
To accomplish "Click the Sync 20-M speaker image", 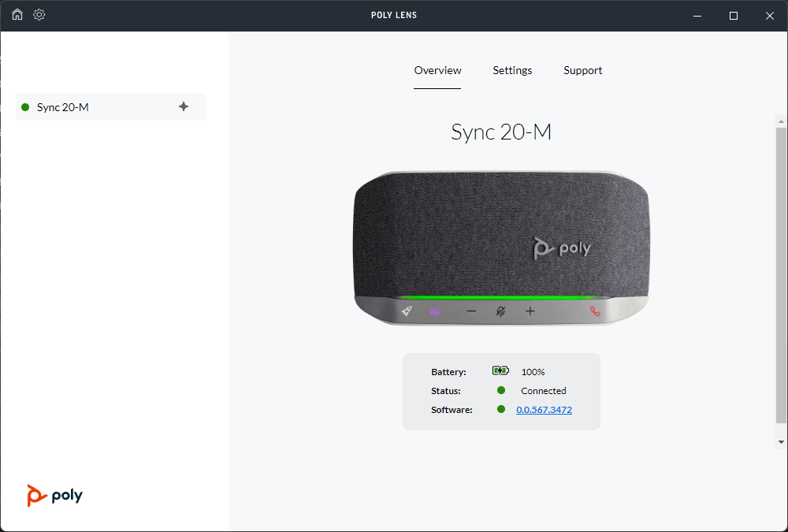I will (x=501, y=236).
